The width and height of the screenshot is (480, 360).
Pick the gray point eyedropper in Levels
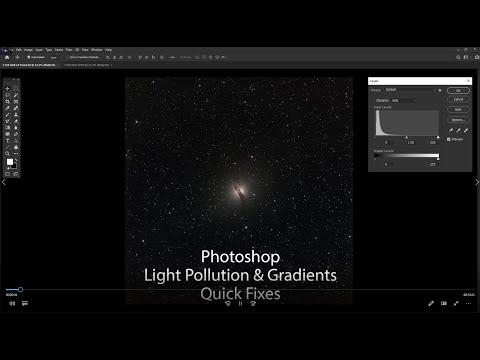(x=458, y=130)
